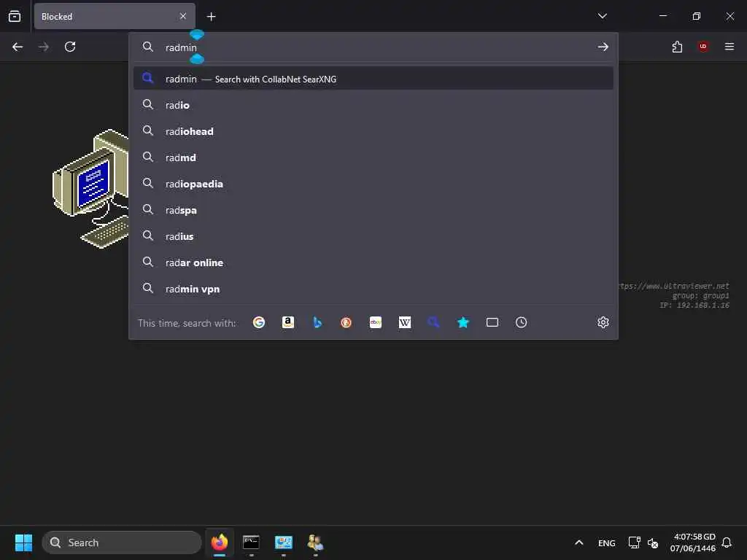Close the Blocked tab

point(183,16)
